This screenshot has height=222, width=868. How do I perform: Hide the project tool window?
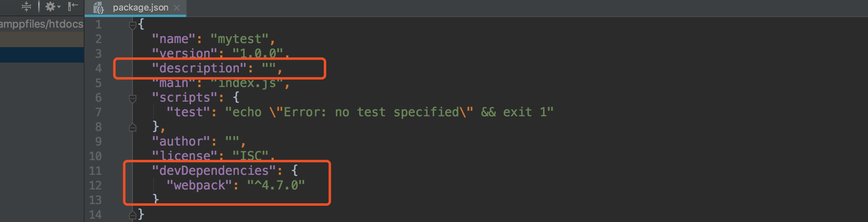pyautogui.click(x=73, y=7)
